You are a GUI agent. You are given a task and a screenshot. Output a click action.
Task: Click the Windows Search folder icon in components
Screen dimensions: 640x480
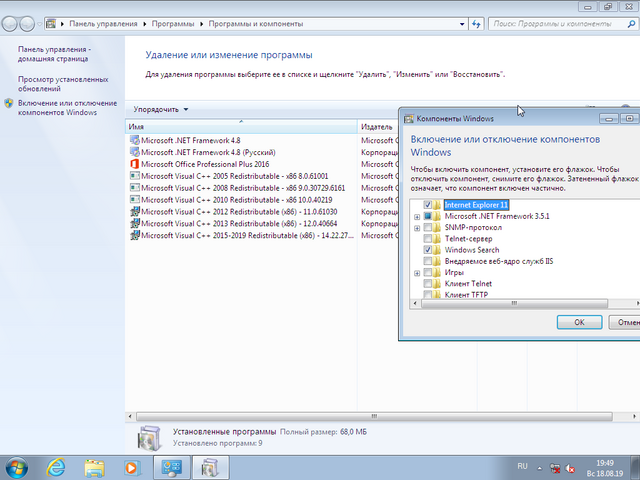(x=437, y=250)
